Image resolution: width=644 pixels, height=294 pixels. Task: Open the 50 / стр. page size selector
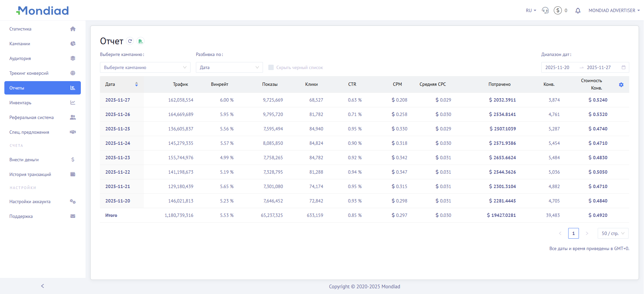click(x=613, y=233)
